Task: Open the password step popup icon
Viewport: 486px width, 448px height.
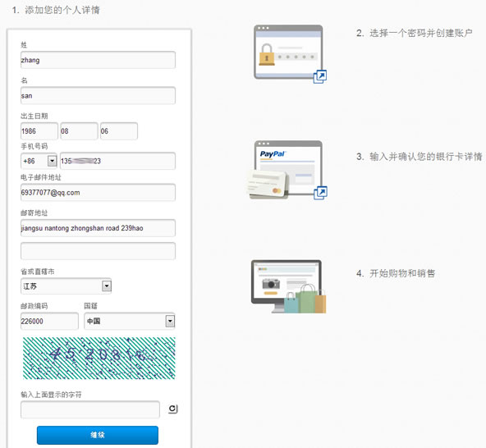Action: tap(320, 76)
